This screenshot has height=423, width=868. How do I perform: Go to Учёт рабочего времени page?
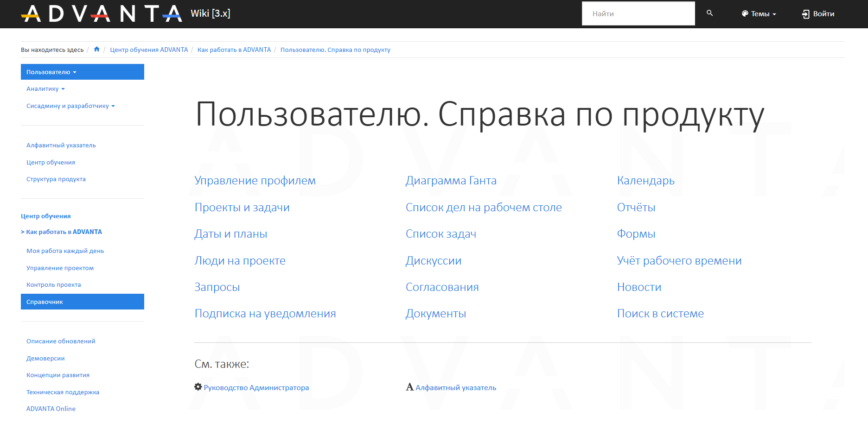coord(679,261)
